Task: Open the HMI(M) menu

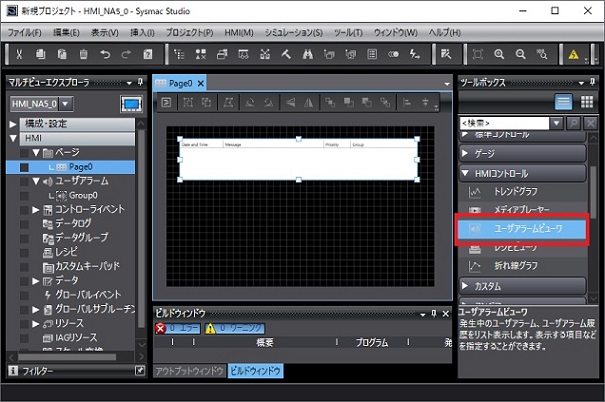Action: pyautogui.click(x=239, y=33)
